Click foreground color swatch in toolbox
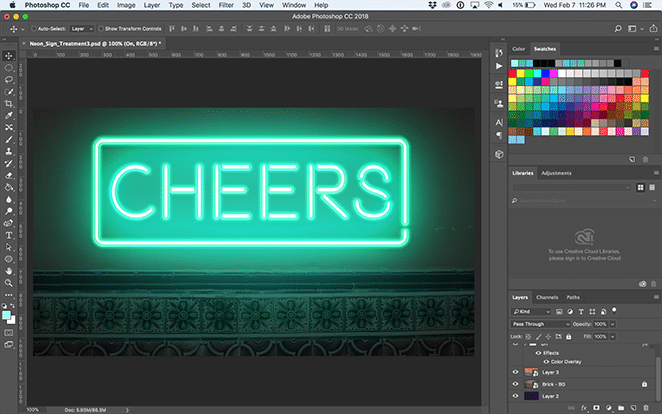 [6, 315]
